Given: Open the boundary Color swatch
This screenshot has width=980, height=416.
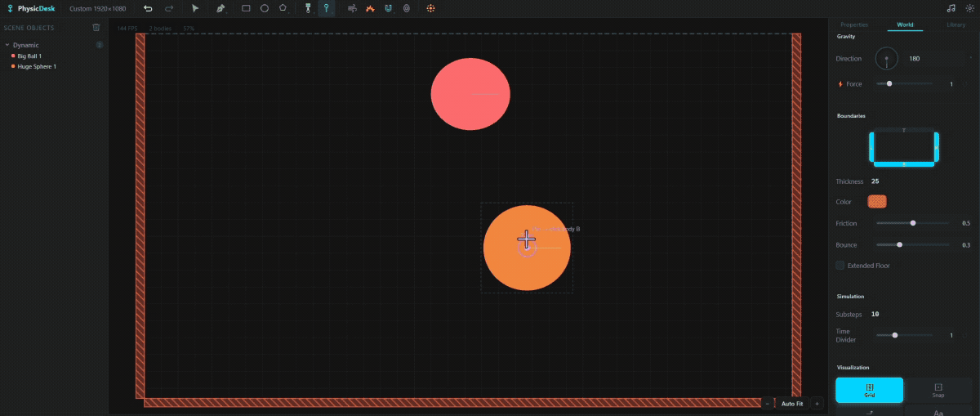Looking at the screenshot, I should pyautogui.click(x=877, y=202).
